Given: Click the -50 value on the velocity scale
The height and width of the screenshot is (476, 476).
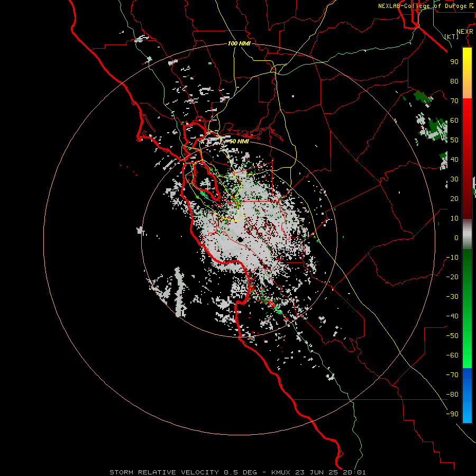Looking at the screenshot, I should coord(452,336).
